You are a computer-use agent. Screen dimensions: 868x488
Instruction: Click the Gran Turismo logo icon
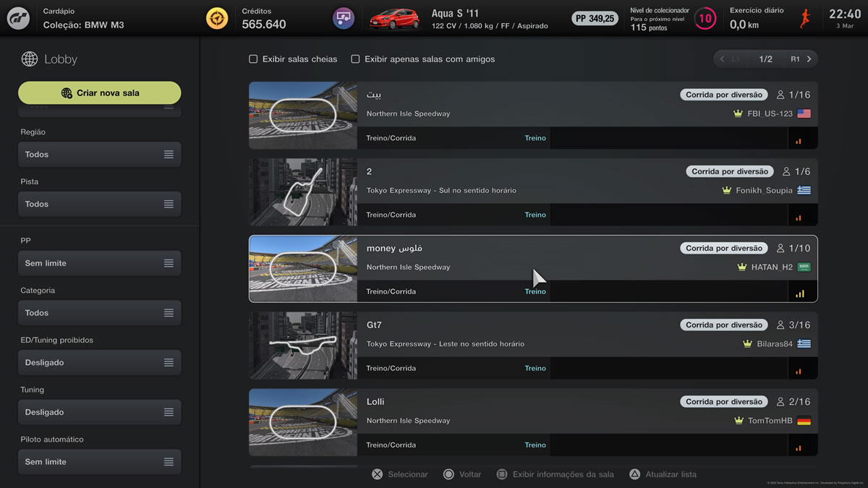tap(18, 18)
